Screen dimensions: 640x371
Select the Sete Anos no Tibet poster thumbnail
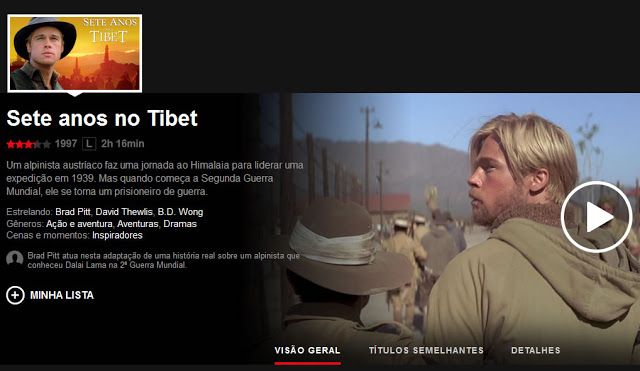75,53
